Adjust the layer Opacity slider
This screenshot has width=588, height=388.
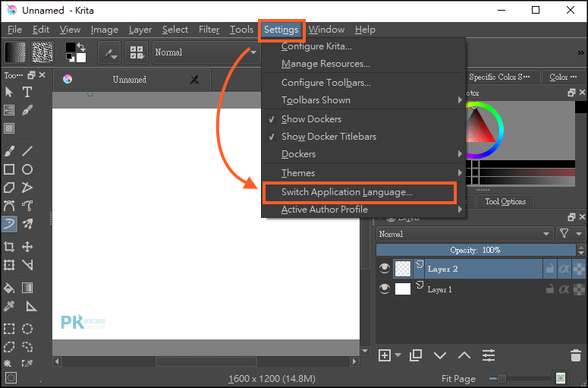(x=476, y=250)
